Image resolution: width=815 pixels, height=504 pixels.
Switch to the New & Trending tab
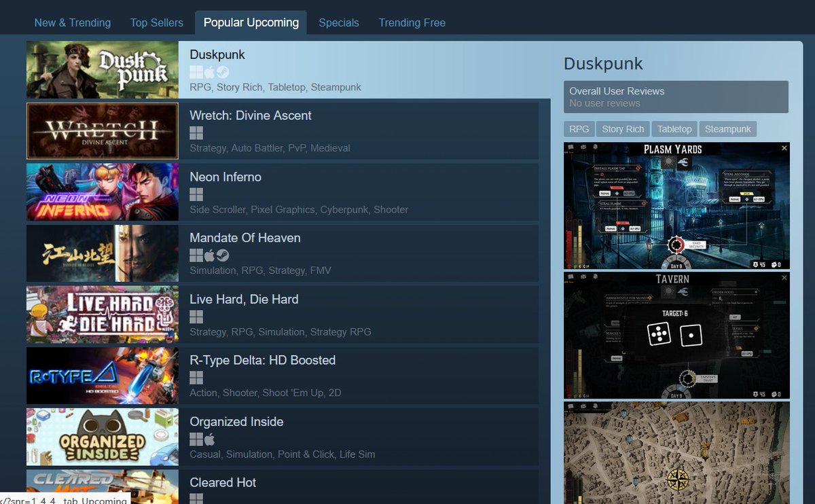73,22
